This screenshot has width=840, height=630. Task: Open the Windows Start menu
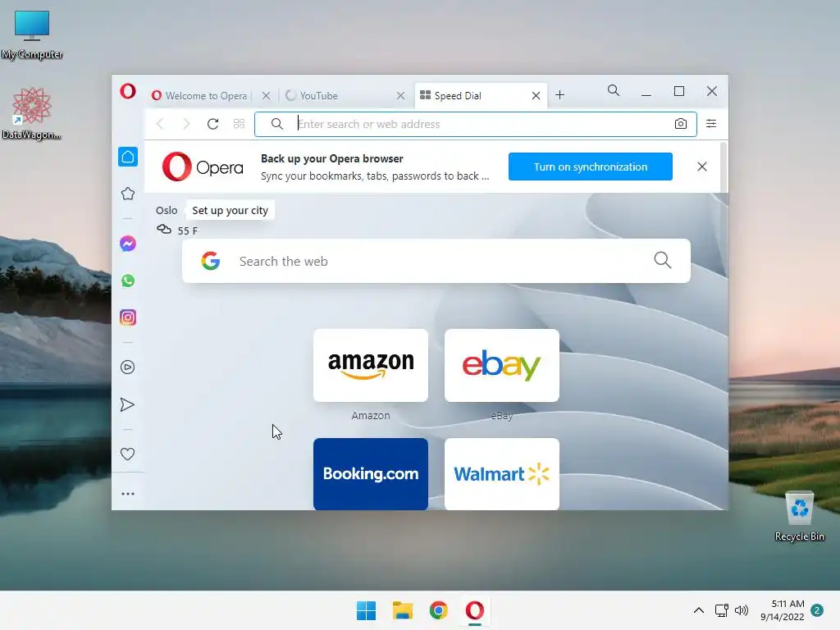click(x=366, y=610)
